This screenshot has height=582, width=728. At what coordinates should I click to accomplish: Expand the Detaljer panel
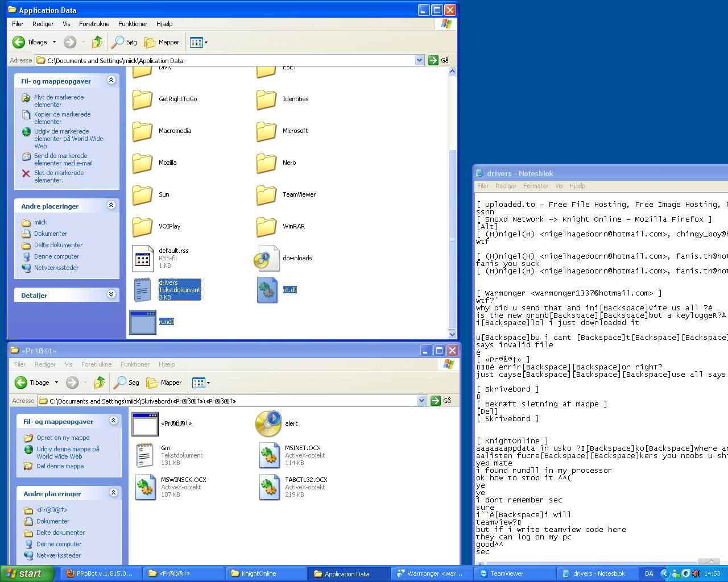111,294
